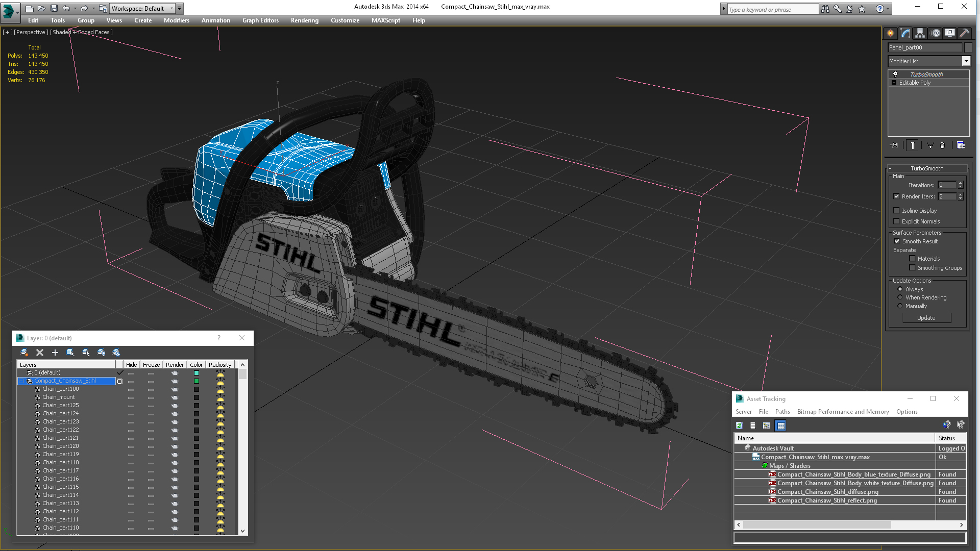
Task: Click Remove Modifier trash icon
Action: tap(942, 145)
